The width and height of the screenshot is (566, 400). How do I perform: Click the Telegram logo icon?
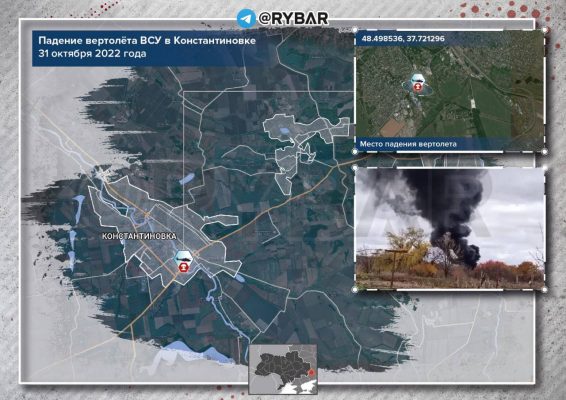[246, 18]
